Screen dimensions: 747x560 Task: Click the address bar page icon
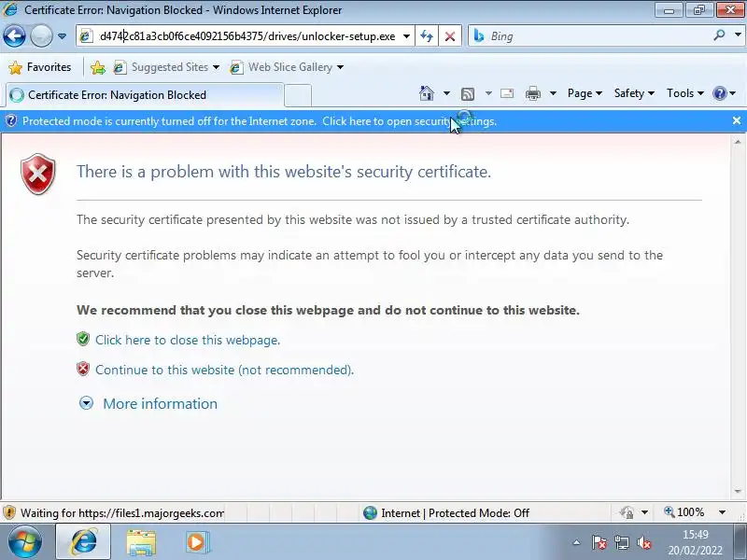tap(86, 36)
